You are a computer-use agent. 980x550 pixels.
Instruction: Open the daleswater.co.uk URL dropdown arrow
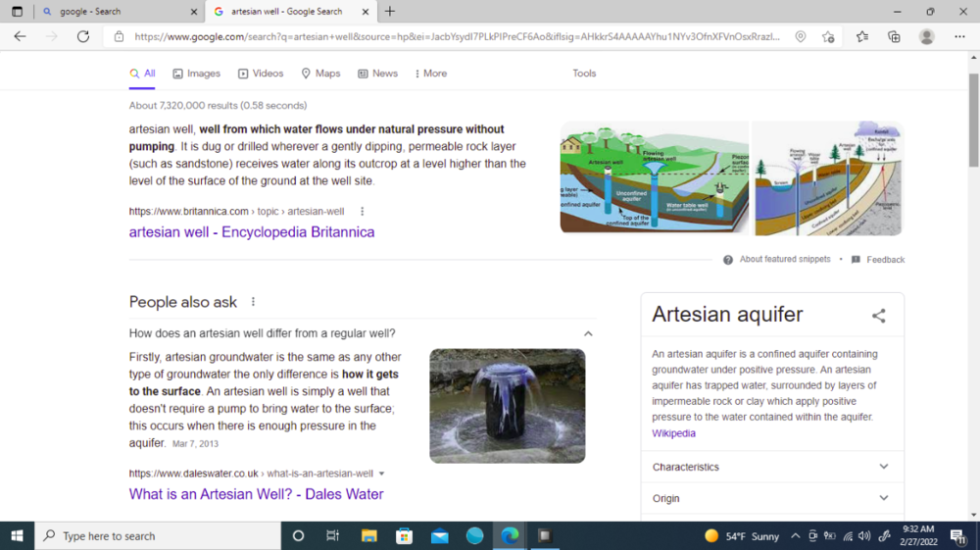(381, 474)
